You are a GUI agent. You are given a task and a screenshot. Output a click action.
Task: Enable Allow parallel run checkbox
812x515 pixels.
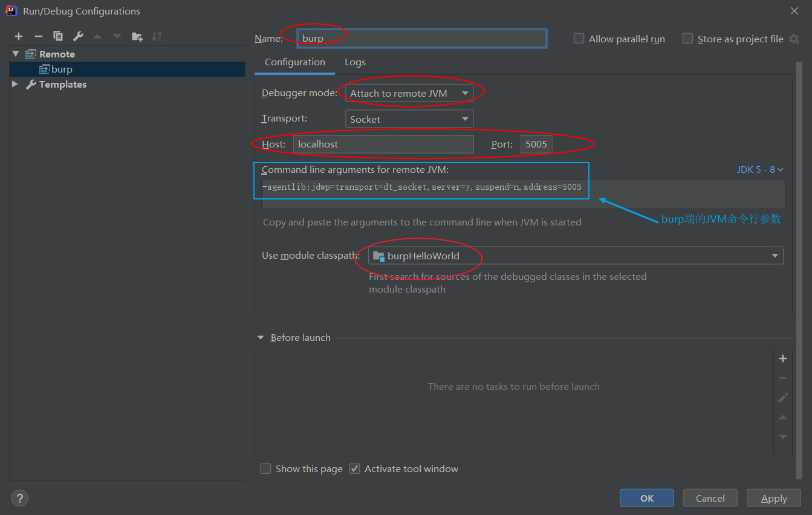coord(579,39)
